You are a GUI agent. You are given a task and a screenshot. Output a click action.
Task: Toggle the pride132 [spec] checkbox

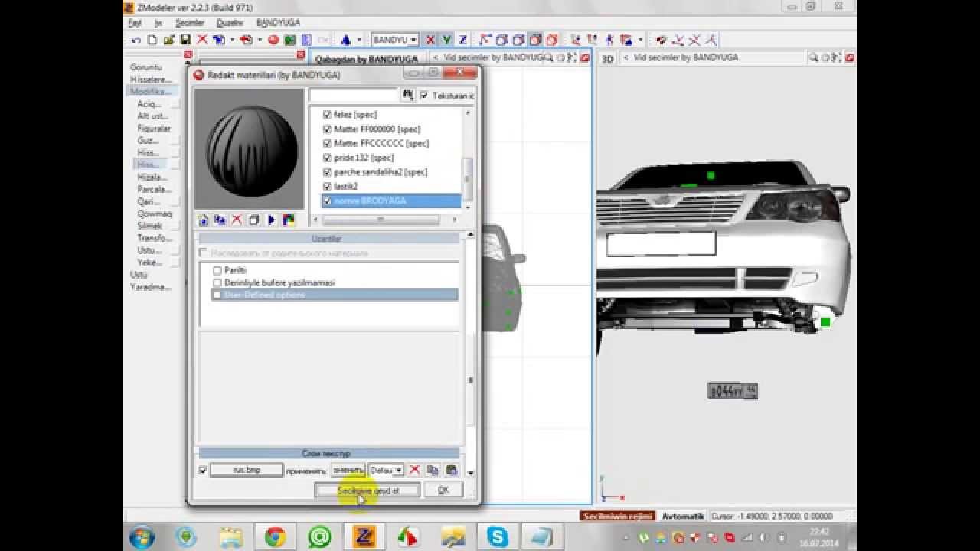pos(327,158)
